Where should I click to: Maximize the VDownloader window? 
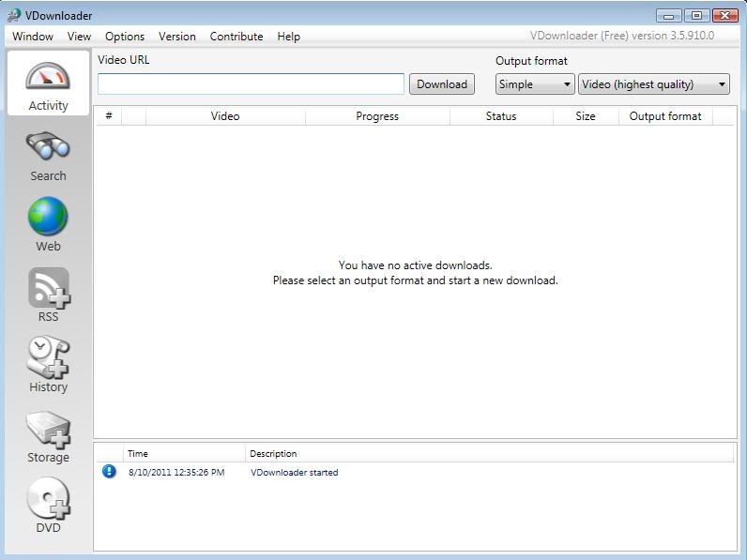pos(696,16)
